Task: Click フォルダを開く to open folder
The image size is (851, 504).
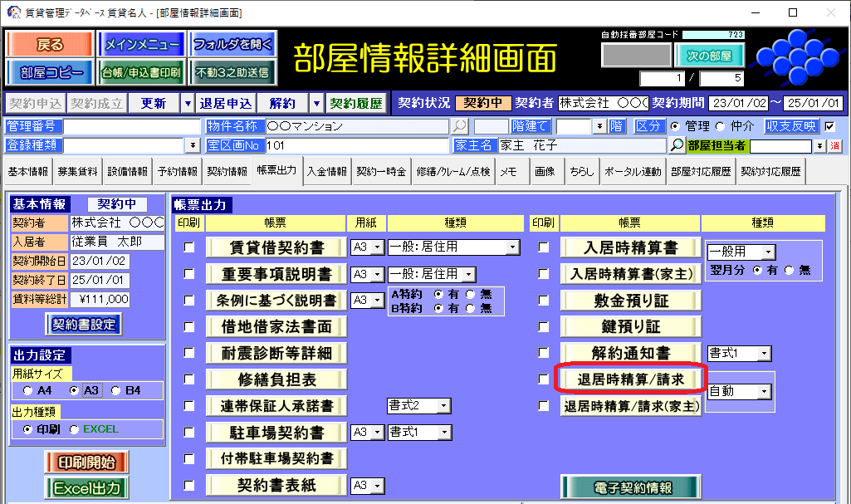Action: click(x=232, y=45)
